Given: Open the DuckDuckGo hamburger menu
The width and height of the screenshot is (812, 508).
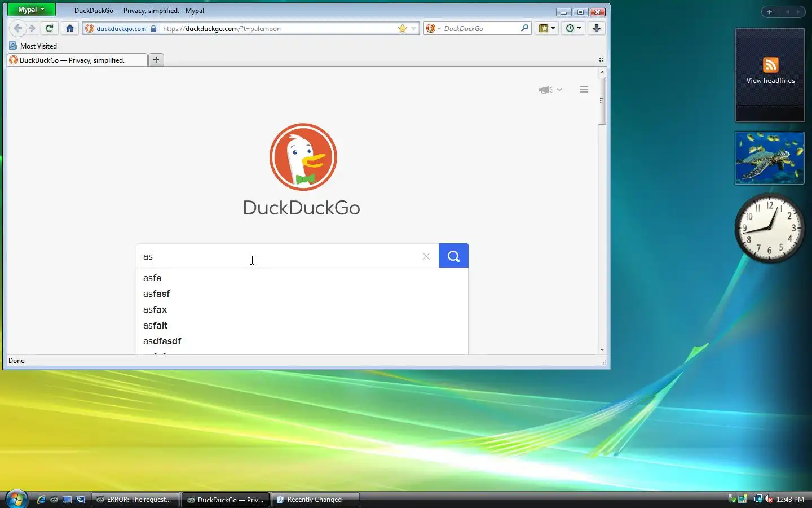Looking at the screenshot, I should (584, 89).
